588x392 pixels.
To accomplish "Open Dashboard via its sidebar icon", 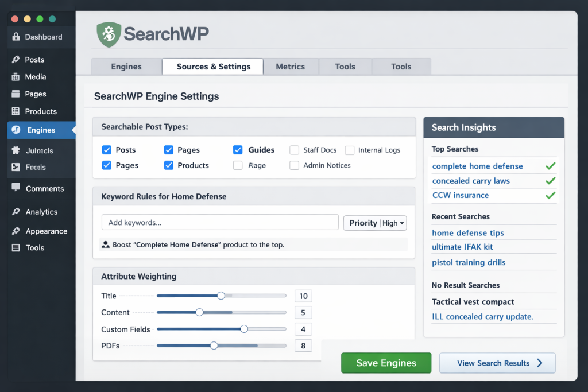I will (15, 37).
